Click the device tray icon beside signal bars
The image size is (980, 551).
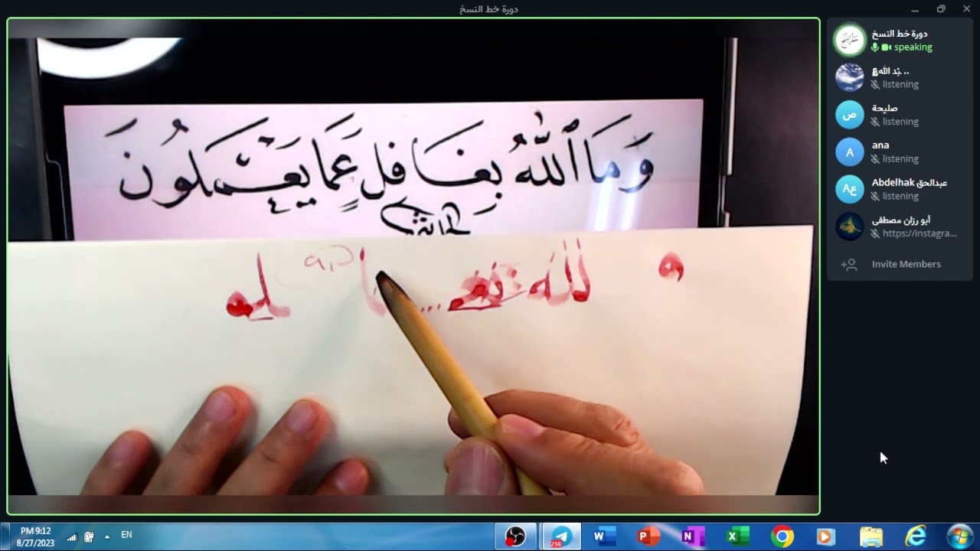pos(90,536)
